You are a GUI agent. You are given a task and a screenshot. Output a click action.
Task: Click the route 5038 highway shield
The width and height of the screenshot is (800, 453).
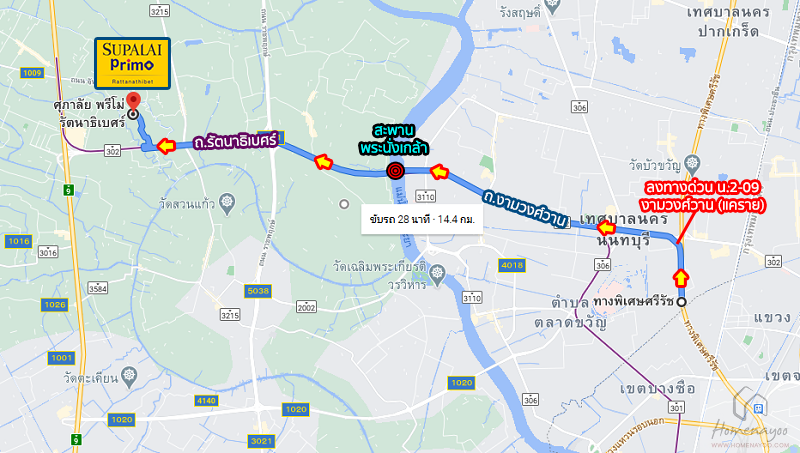click(258, 291)
